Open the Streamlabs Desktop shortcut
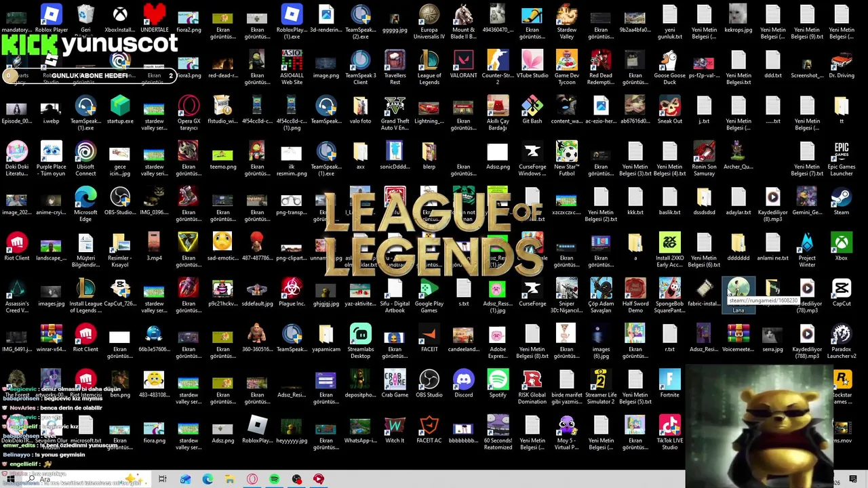Image resolution: width=868 pixels, height=488 pixels. (x=361, y=341)
